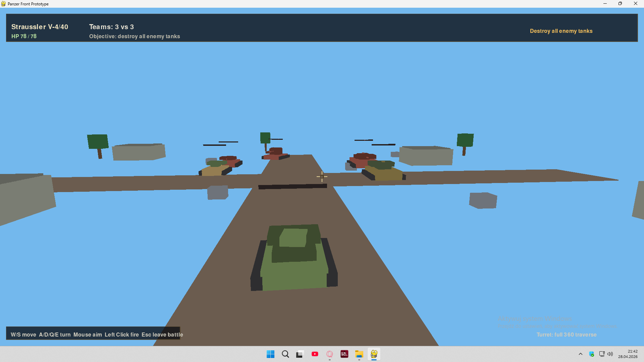This screenshot has width=644, height=362.
Task: Click the 'Destroy all enemy tanks' objective text
Action: (x=561, y=31)
